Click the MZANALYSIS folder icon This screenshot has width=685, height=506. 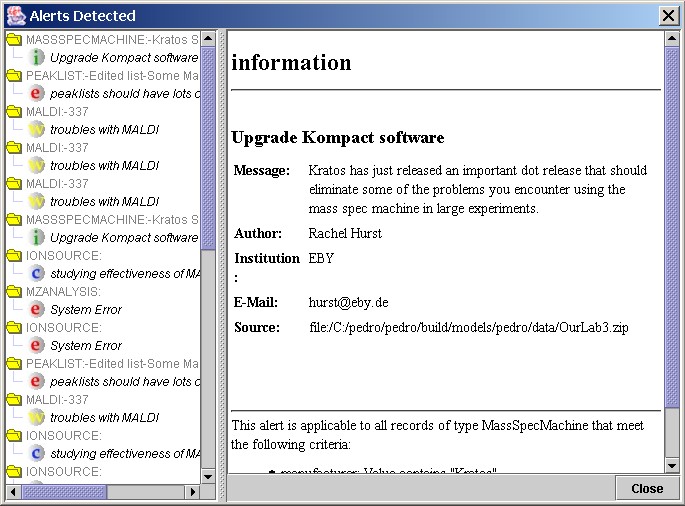[14, 291]
